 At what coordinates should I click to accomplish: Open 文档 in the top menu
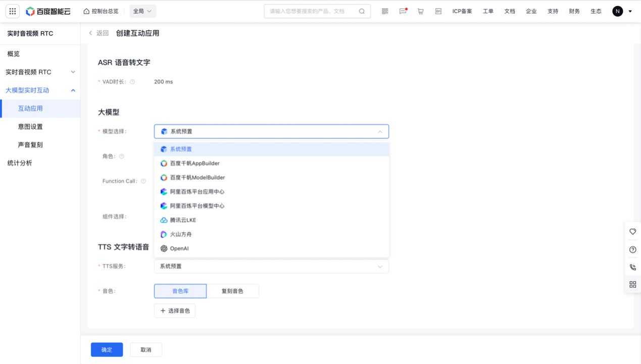[510, 11]
